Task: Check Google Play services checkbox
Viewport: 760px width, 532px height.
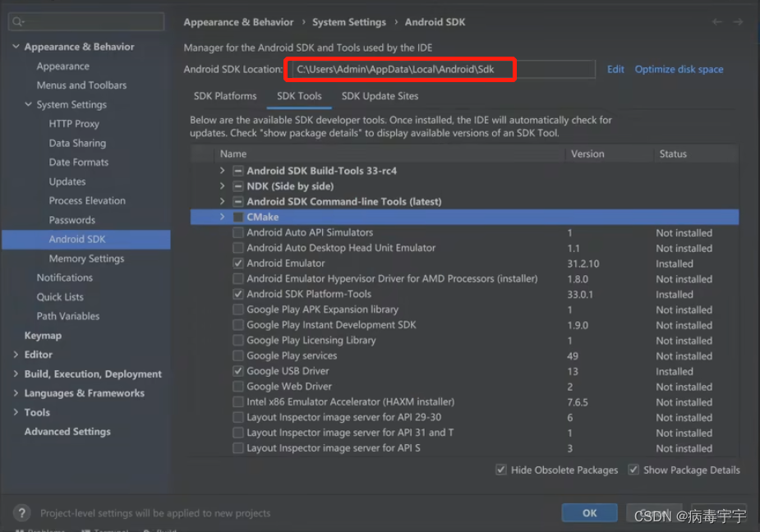Action: pyautogui.click(x=238, y=355)
